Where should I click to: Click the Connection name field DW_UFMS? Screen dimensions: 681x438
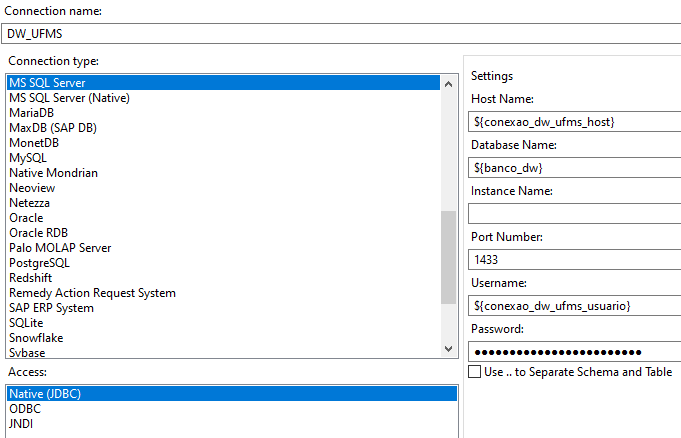(x=341, y=33)
